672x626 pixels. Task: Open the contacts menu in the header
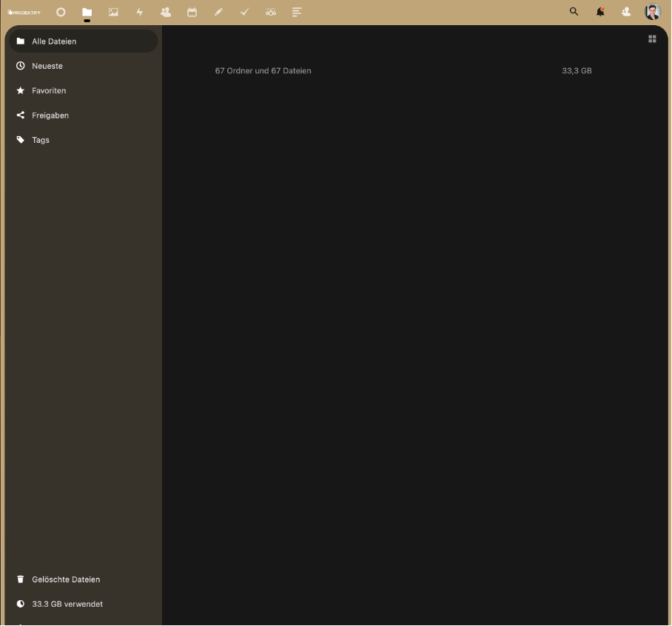[626, 12]
